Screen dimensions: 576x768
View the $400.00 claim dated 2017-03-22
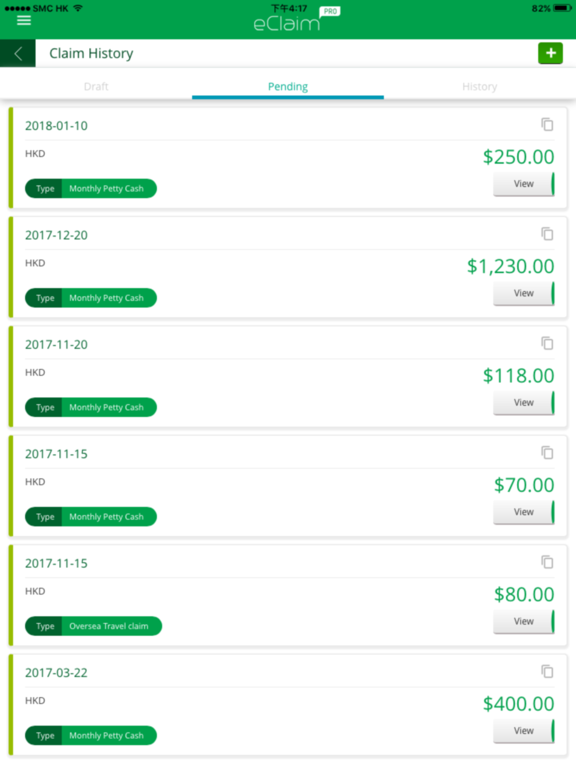524,730
